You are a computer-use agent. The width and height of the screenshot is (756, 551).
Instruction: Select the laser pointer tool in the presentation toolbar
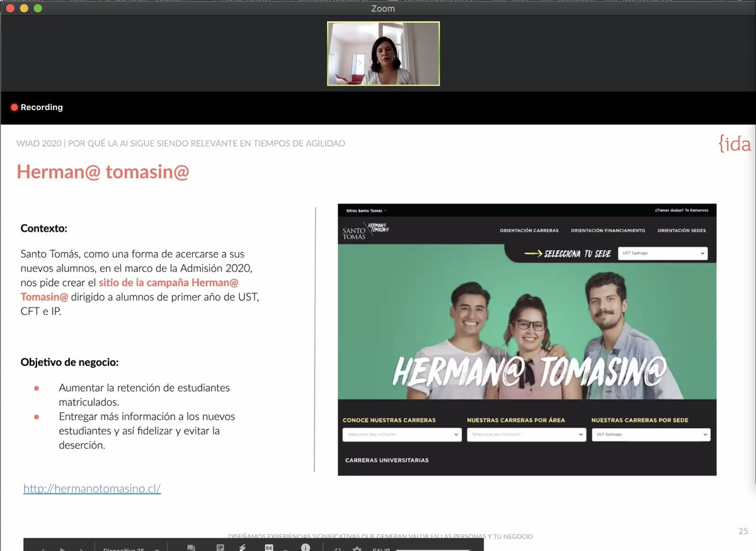tap(243, 548)
